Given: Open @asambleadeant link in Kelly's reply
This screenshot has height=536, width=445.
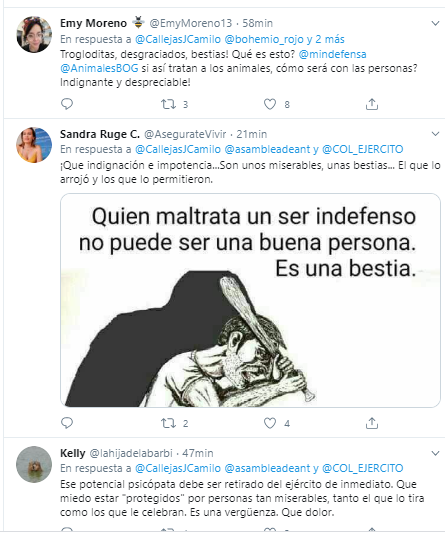Looking at the screenshot, I should coord(267,468).
